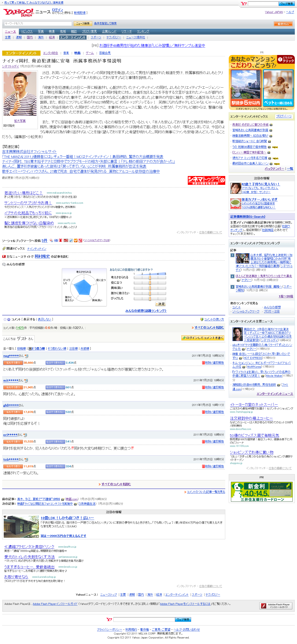Click the last red social bookmark icon
297x644 pixels.
point(80,240)
